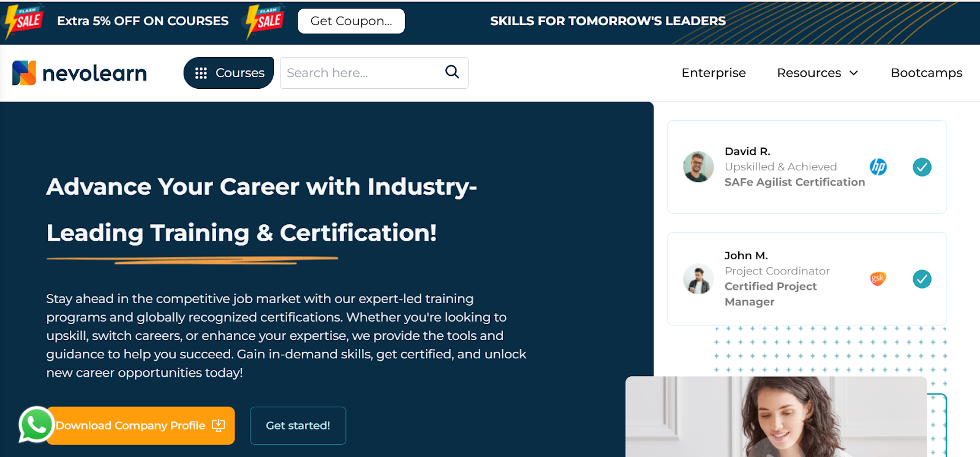
Task: Click the hero heading Advance Your Career
Action: point(262,210)
